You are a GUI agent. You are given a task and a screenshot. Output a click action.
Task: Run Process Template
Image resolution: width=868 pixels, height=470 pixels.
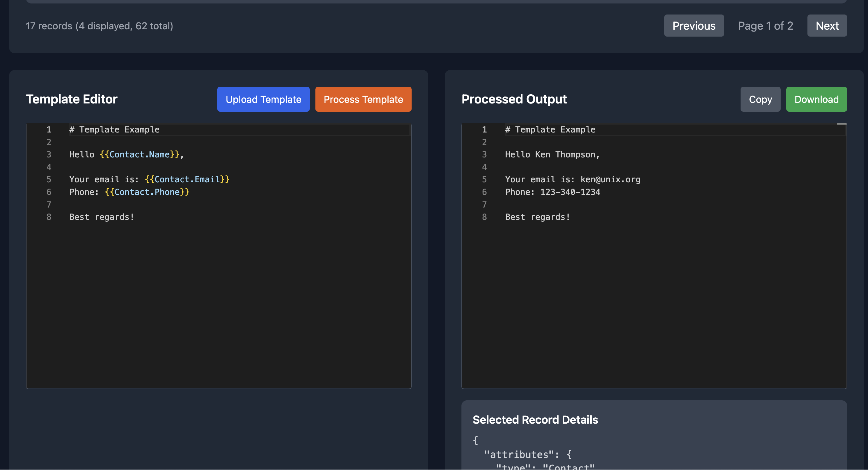pos(363,99)
